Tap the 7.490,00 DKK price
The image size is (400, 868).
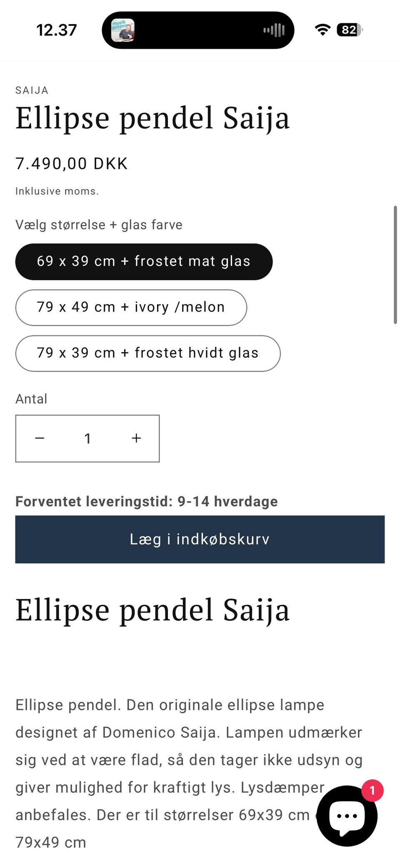(72, 164)
